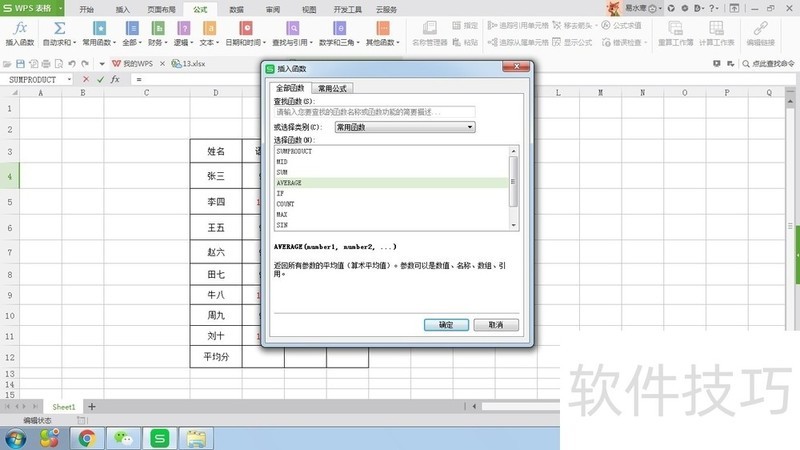Select MAX in function list
Viewport: 800px width, 450px height.
pyautogui.click(x=391, y=214)
